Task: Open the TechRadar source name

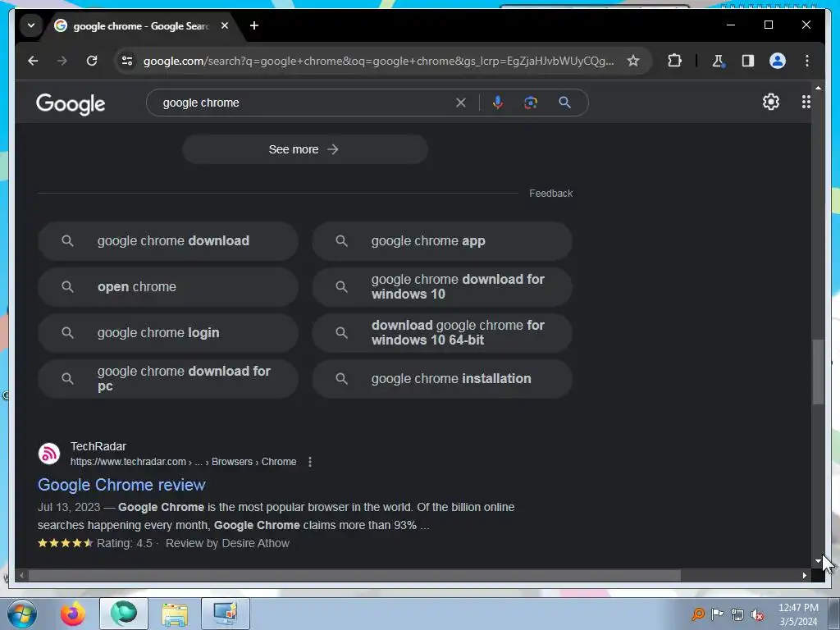Action: tap(98, 446)
